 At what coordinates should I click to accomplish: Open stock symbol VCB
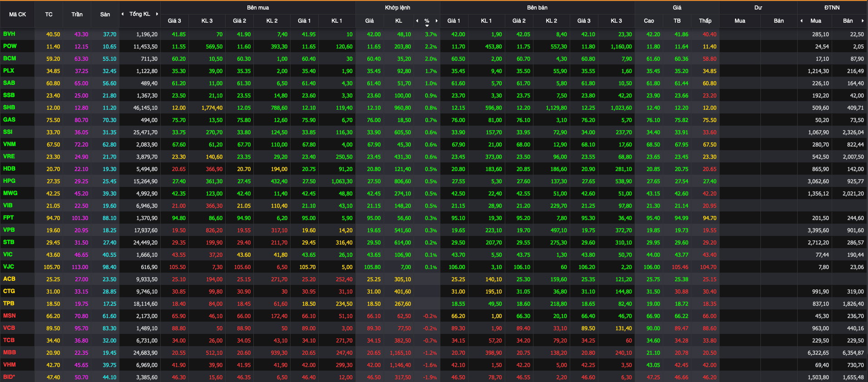(x=9, y=328)
